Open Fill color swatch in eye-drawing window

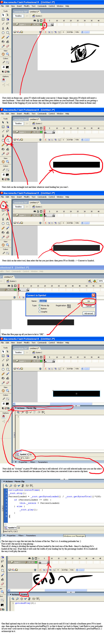[7, 67]
